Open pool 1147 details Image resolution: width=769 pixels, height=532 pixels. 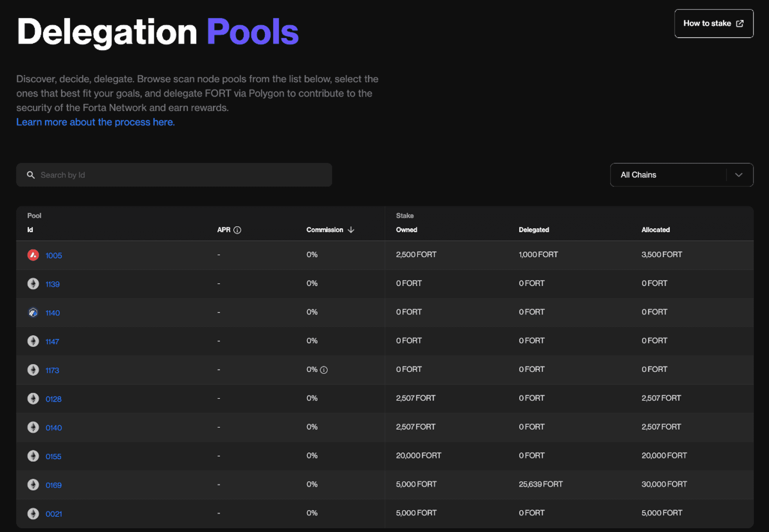pos(52,341)
